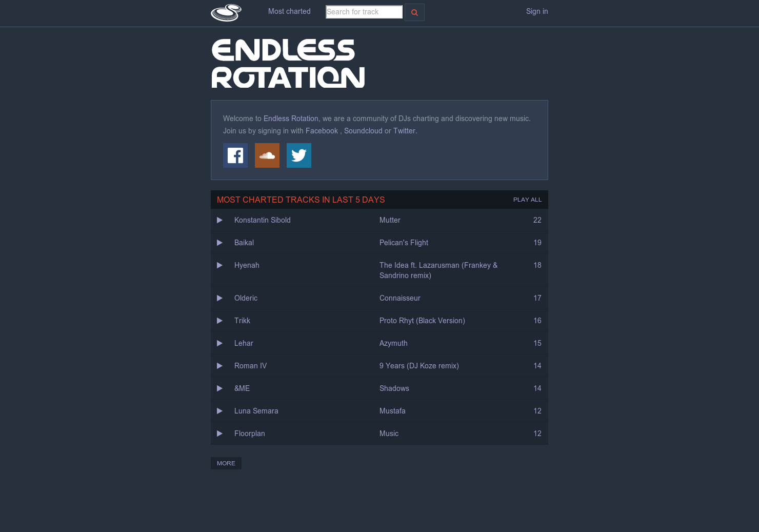Open the Soundcloud text link in welcome message
This screenshot has height=532, width=759.
click(x=363, y=131)
